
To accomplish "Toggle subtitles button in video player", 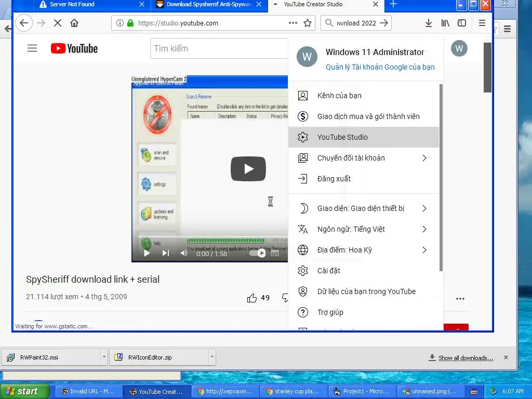I will click(x=275, y=253).
